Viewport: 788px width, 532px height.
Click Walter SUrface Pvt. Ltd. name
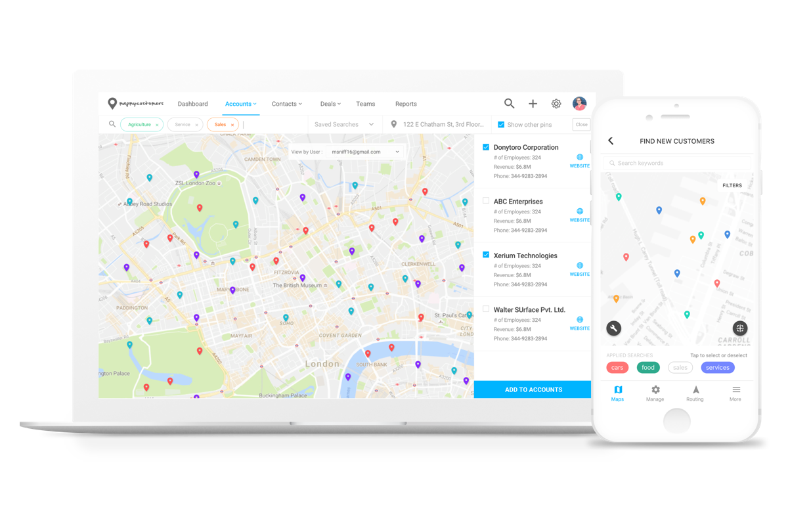click(x=529, y=309)
